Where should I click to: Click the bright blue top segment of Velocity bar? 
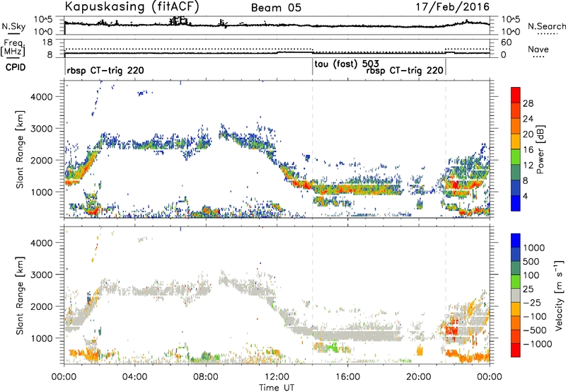(x=516, y=241)
